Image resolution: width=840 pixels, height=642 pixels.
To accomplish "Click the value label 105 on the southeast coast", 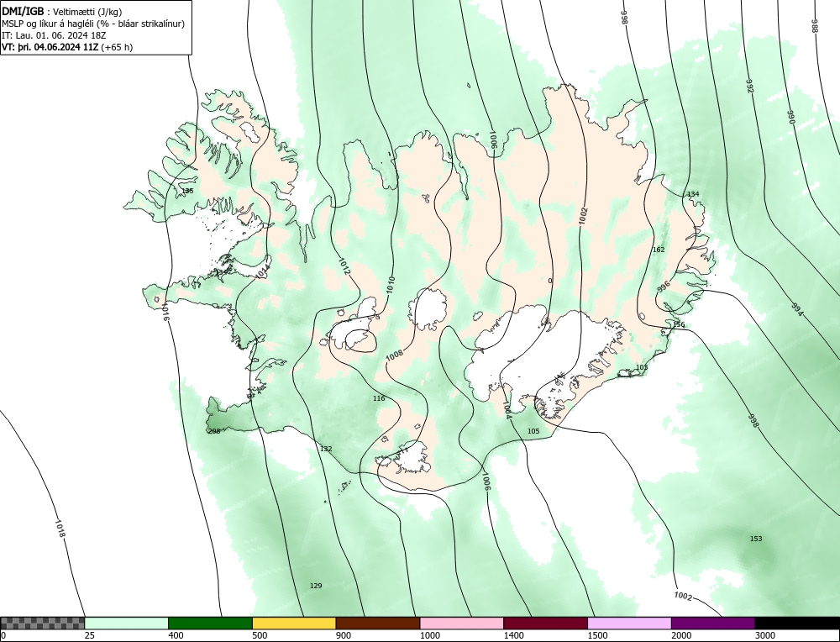I will click(533, 431).
